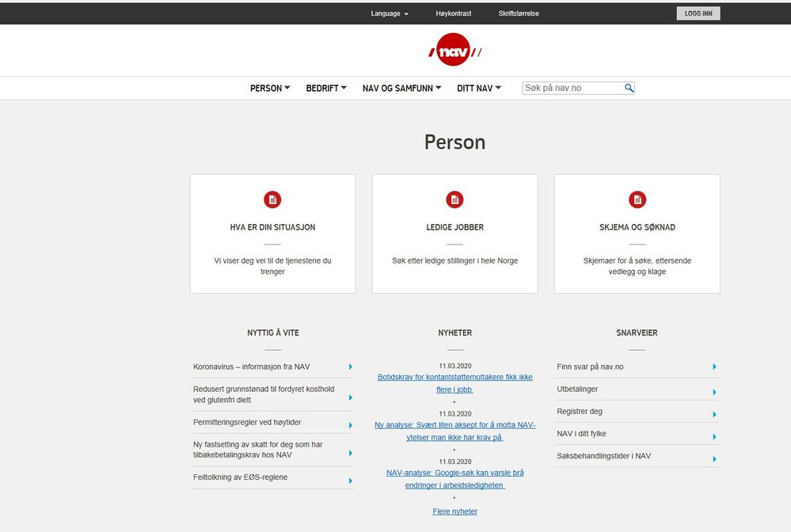This screenshot has width=791, height=532.
Task: Click the arrow beside Koronavirus – informasjon fra NAV
Action: pyautogui.click(x=351, y=367)
